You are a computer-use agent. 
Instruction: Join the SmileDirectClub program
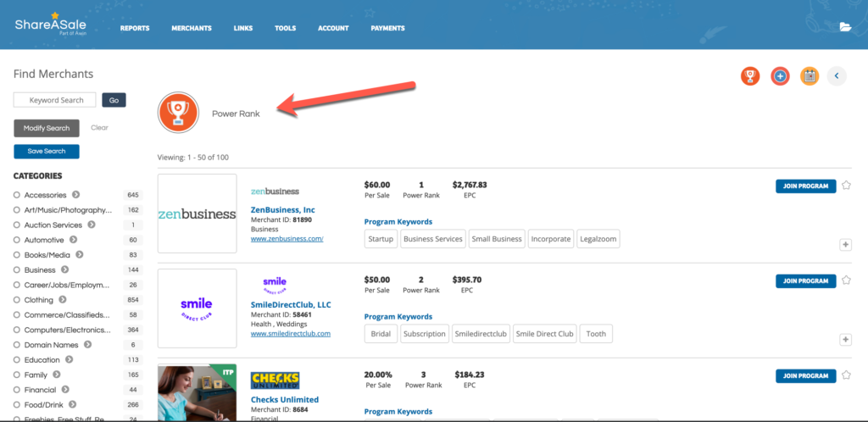point(806,281)
